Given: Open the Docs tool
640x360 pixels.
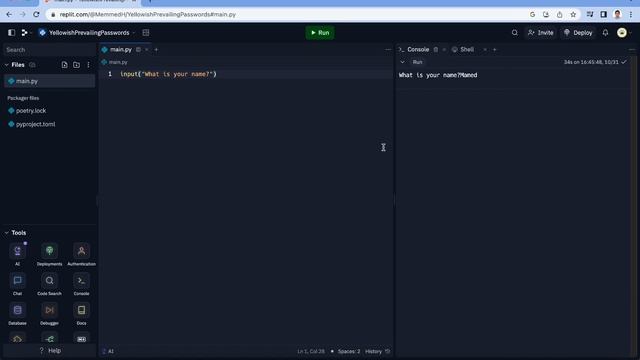Looking at the screenshot, I should point(82,313).
